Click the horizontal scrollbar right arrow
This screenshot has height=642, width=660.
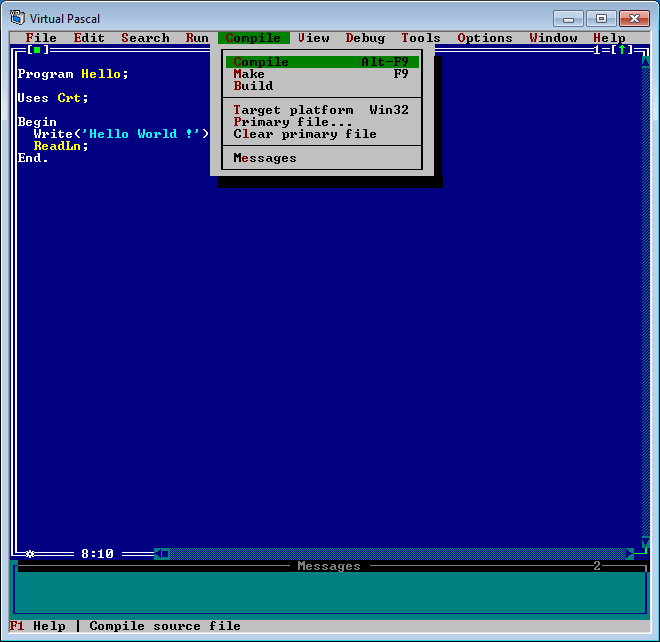(x=630, y=553)
